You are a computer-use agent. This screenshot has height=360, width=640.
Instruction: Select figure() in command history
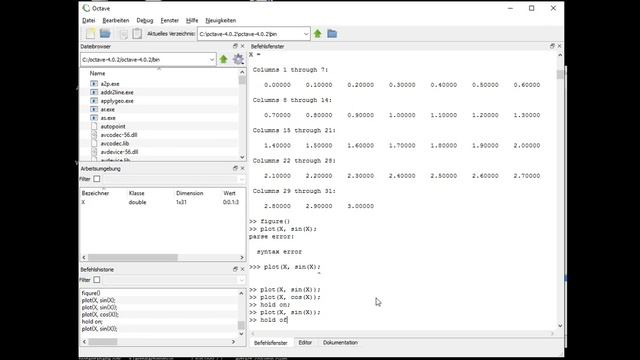tap(91, 293)
